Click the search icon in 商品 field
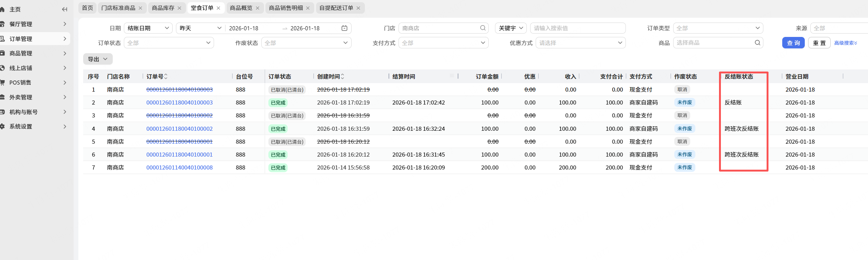Image resolution: width=868 pixels, height=260 pixels. pos(757,43)
